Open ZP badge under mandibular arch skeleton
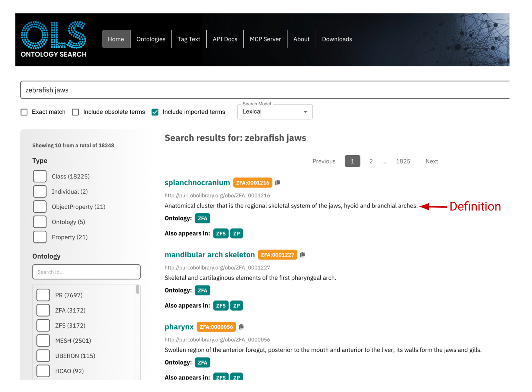Screen dimensions: 532x392 (x=236, y=306)
